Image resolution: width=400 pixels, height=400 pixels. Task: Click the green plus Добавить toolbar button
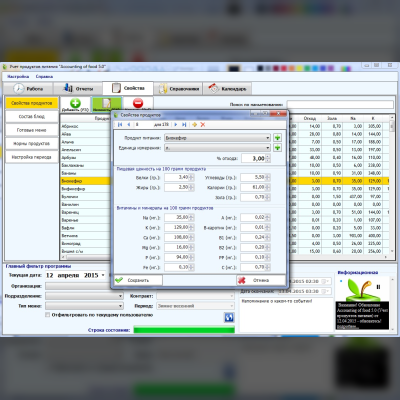[x=75, y=105]
